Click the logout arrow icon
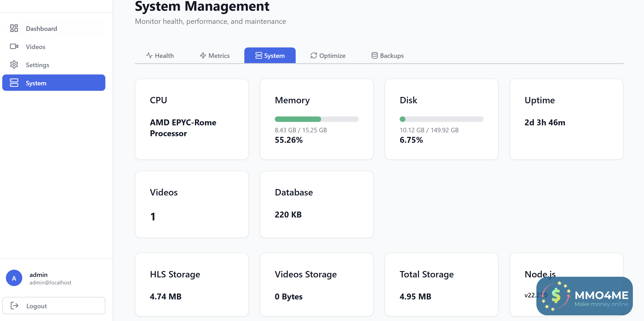Screen dimensions: 644x321 [x=15, y=306]
